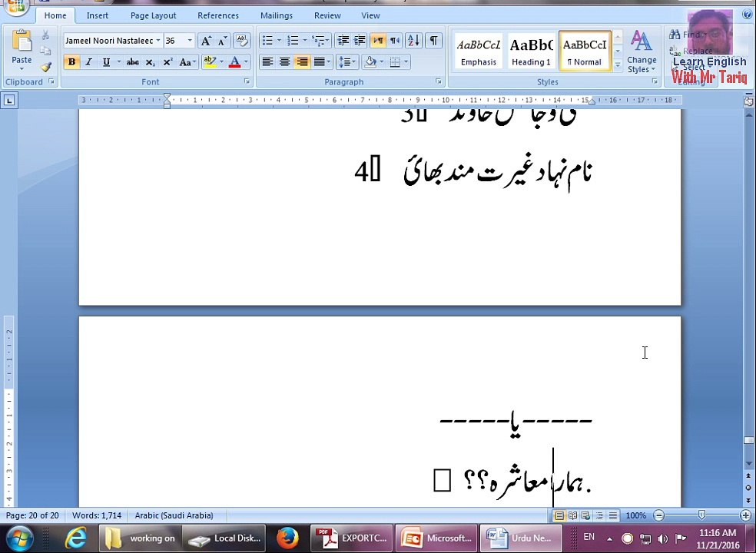Click the 100% zoom level
756x553 pixels.
point(635,515)
